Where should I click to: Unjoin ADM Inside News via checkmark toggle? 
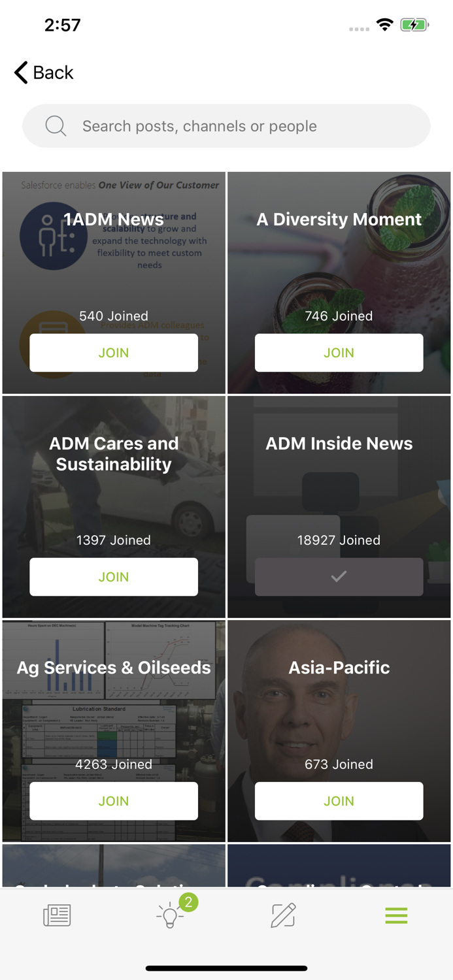pyautogui.click(x=339, y=577)
